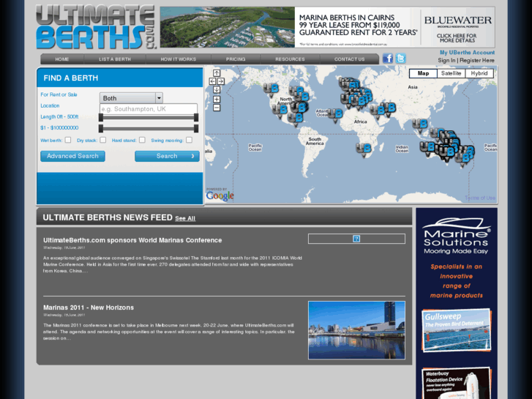The image size is (532, 399).
Task: Switch map to Satellite view
Action: coord(451,73)
